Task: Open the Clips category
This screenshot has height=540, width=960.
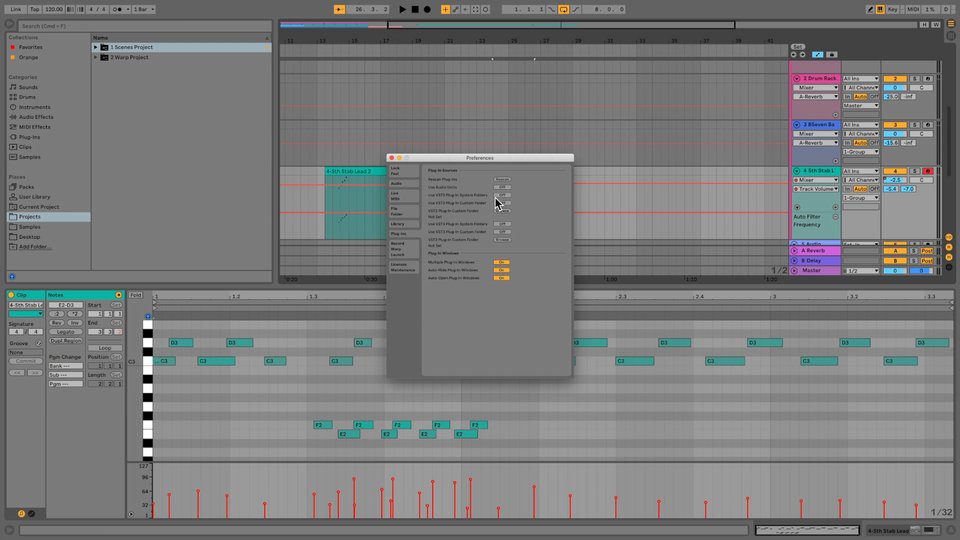Action: point(25,147)
